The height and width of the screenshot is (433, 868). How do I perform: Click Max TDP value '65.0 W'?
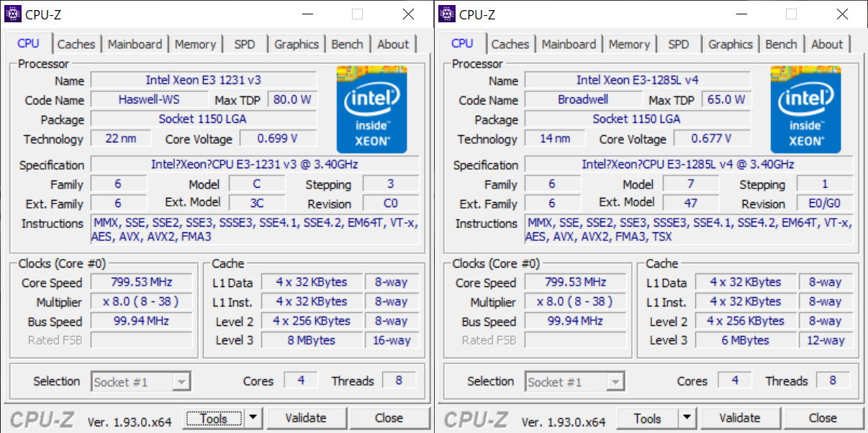[x=726, y=100]
